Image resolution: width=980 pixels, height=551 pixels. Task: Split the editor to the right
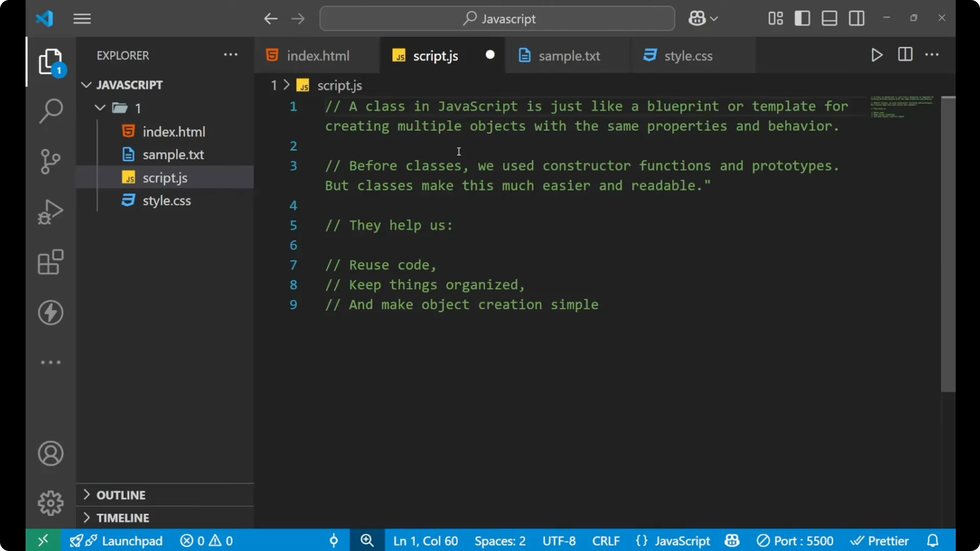[x=905, y=55]
